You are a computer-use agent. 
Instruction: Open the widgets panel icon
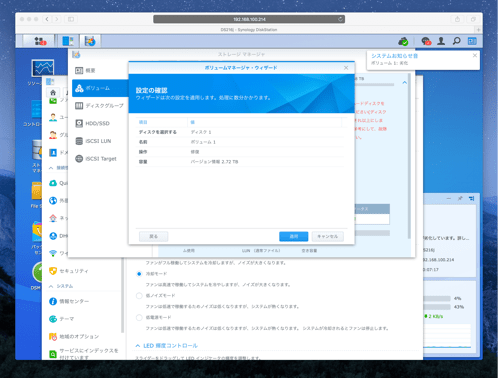472,41
